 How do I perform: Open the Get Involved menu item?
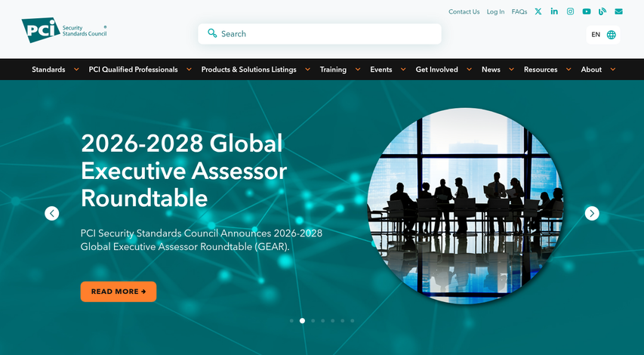pyautogui.click(x=436, y=69)
